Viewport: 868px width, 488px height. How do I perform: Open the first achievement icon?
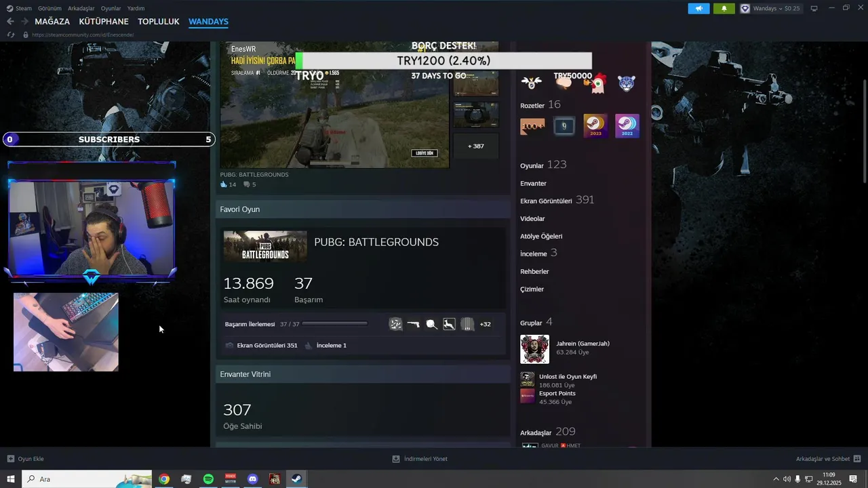[395, 324]
